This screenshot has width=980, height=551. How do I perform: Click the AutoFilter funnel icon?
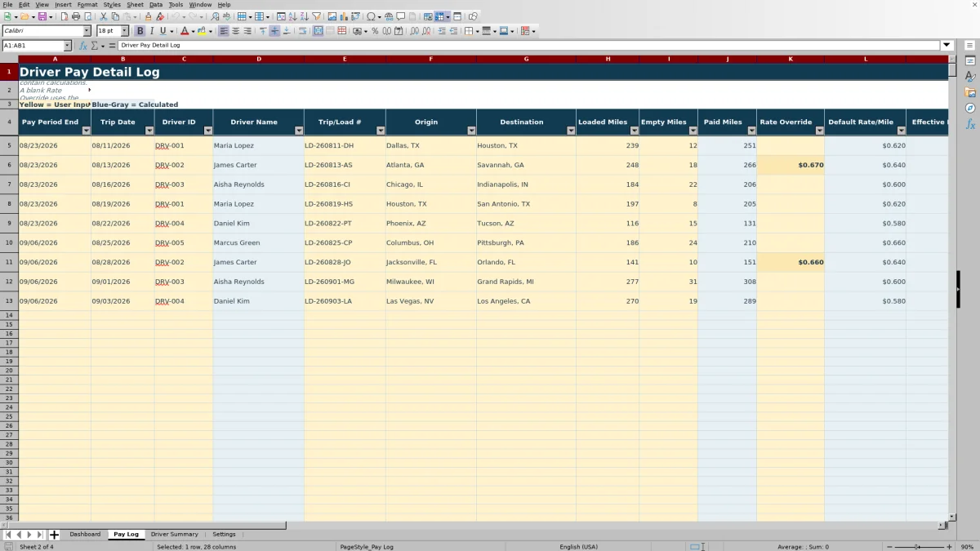coord(316,16)
